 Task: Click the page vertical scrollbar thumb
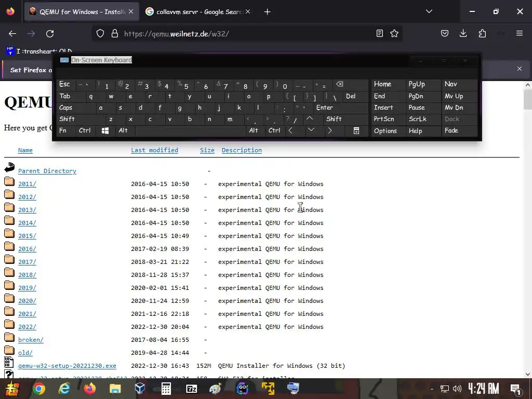click(528, 100)
